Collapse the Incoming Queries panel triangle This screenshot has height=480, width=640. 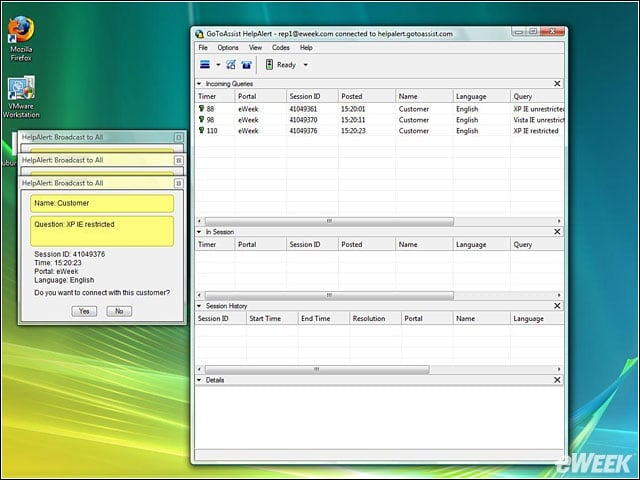pyautogui.click(x=200, y=84)
